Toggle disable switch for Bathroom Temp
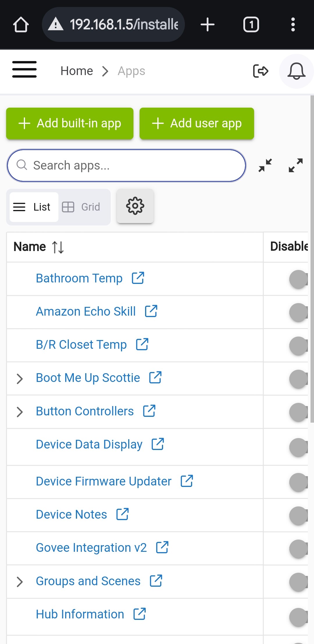 pyautogui.click(x=299, y=279)
